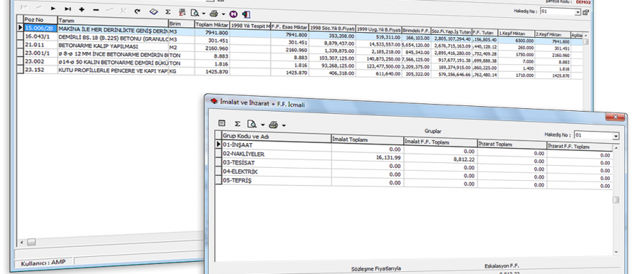Image resolution: width=644 pixels, height=274 pixels.
Task: Click the Toplam Miktar column header
Action: coord(212,24)
